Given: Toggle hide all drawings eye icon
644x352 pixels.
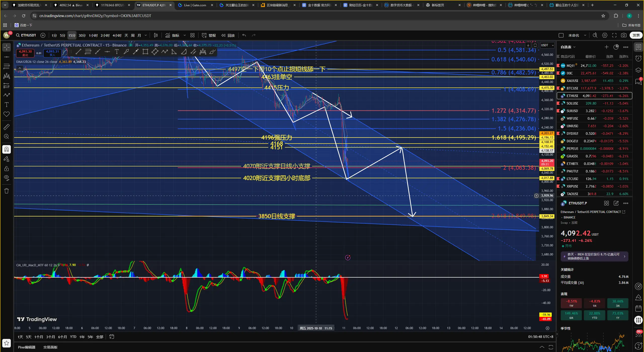Looking at the screenshot, I should click(7, 178).
